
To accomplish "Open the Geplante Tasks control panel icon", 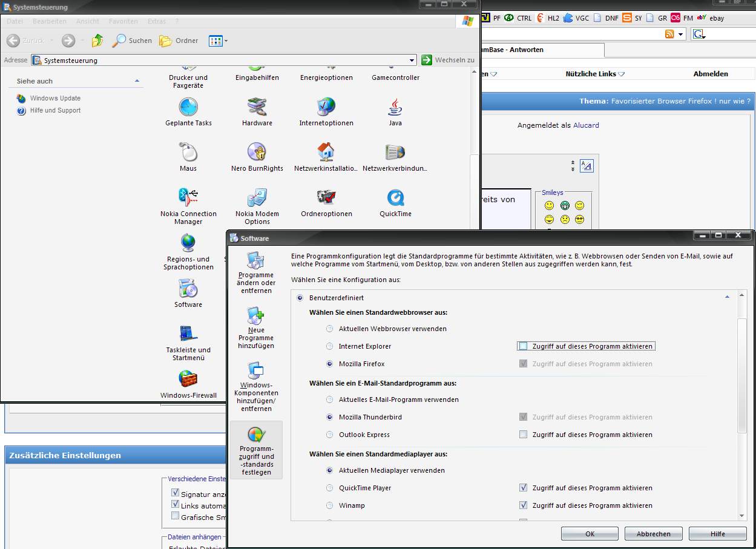I will (x=188, y=112).
